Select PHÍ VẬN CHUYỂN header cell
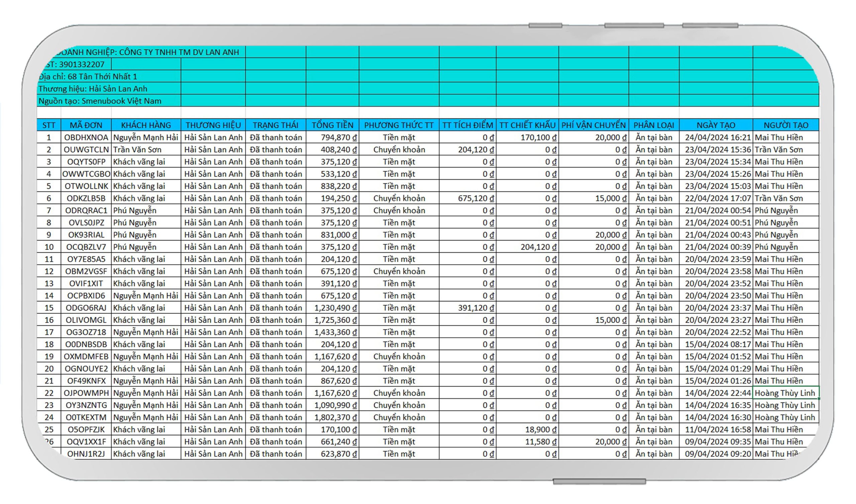 click(x=593, y=125)
